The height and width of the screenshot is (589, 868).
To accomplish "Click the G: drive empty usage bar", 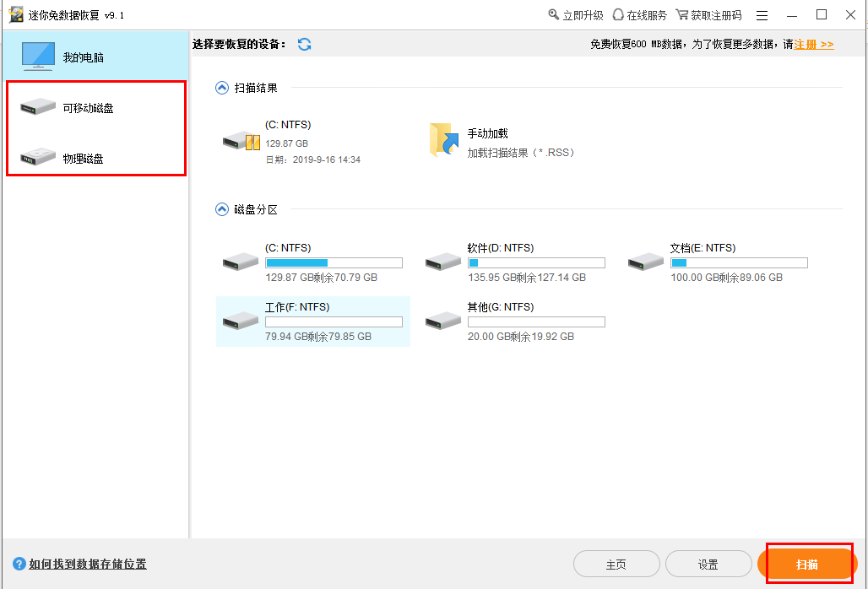I will [x=536, y=322].
